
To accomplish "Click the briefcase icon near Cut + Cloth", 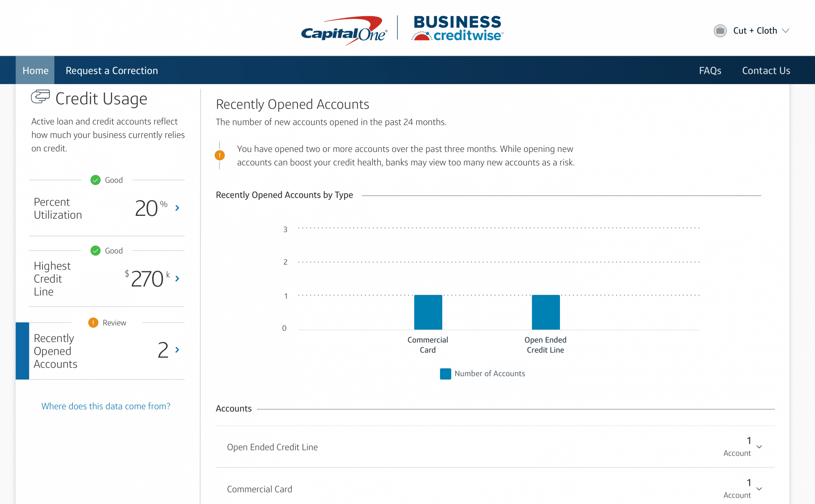I will coord(720,30).
